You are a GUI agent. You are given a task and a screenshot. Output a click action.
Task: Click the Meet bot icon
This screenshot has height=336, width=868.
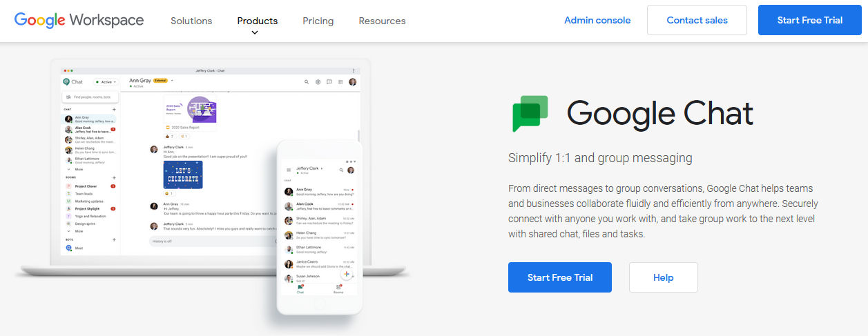[x=69, y=248]
